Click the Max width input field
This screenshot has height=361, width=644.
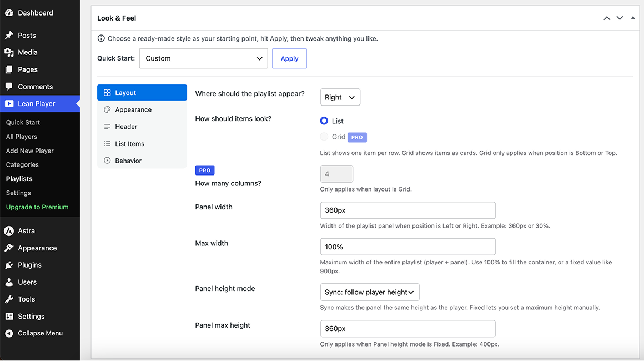[x=408, y=247]
